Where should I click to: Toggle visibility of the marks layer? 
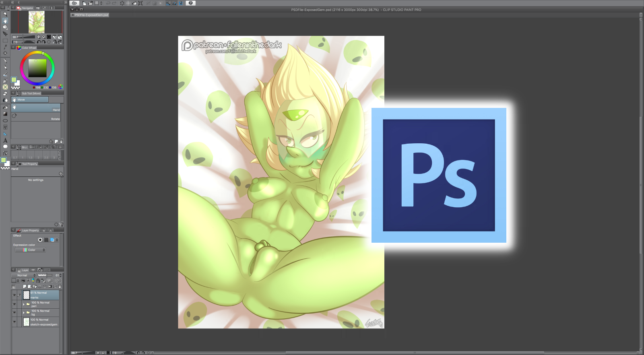(x=14, y=295)
